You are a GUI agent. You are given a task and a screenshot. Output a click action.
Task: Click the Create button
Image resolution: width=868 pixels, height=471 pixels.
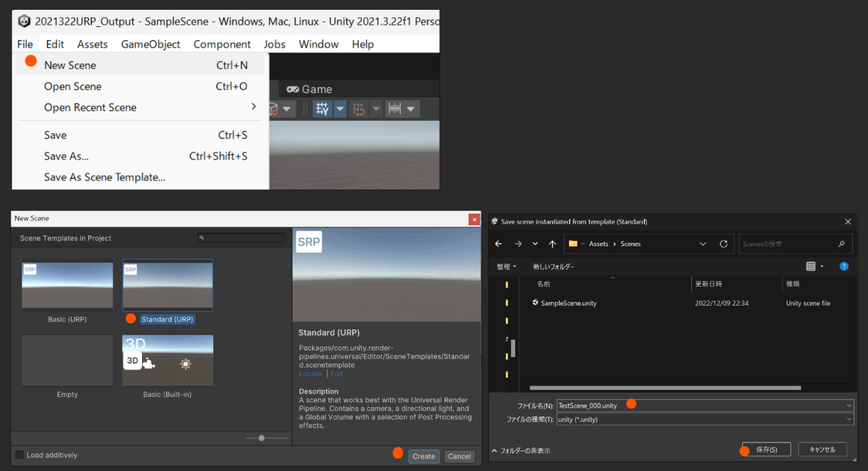(x=424, y=456)
